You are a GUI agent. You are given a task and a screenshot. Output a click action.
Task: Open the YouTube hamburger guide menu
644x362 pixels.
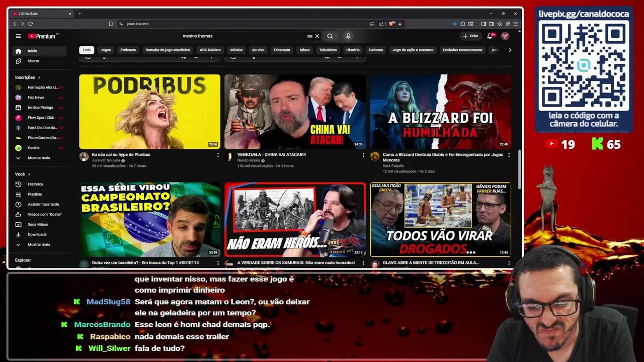point(18,36)
